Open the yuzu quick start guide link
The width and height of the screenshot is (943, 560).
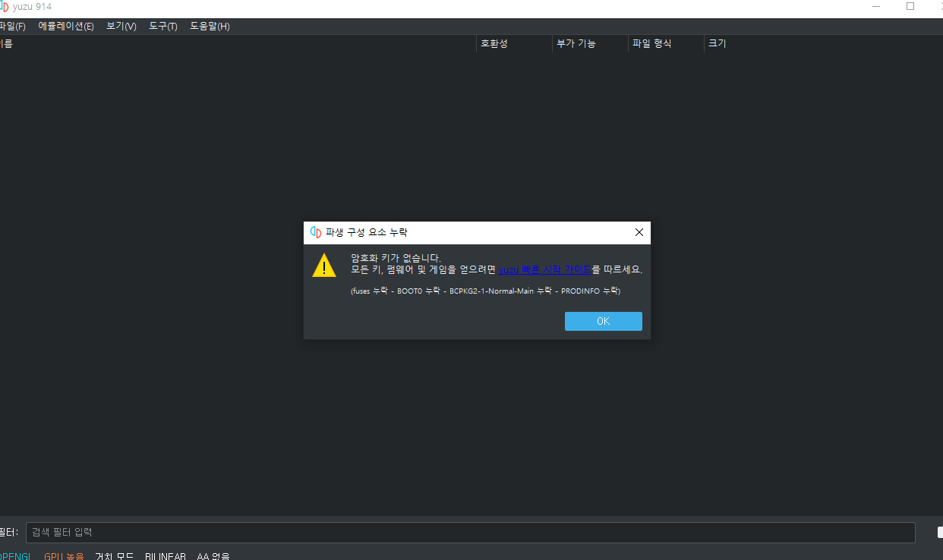[545, 269]
